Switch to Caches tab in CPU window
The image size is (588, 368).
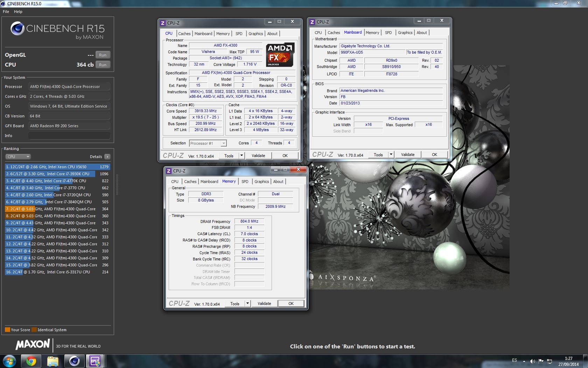184,34
